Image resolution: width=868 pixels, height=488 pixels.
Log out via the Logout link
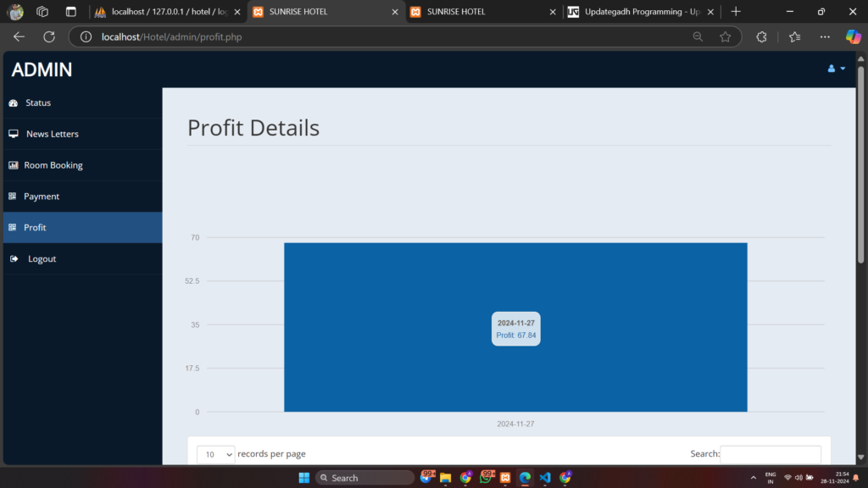point(82,258)
